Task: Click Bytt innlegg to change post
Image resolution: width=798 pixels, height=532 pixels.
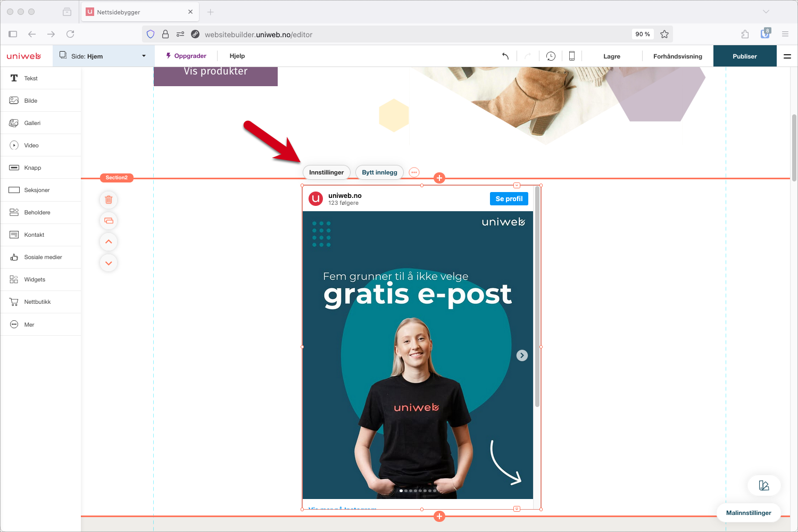Action: (x=379, y=172)
